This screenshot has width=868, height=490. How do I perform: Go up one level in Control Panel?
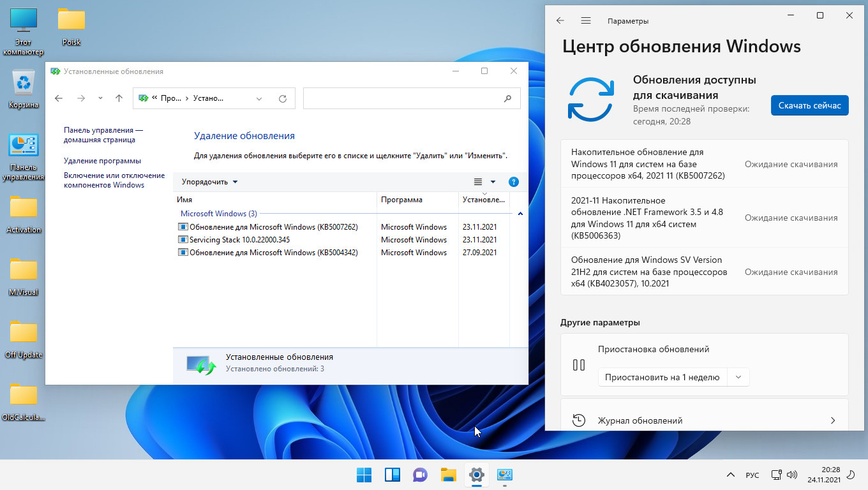tap(119, 98)
